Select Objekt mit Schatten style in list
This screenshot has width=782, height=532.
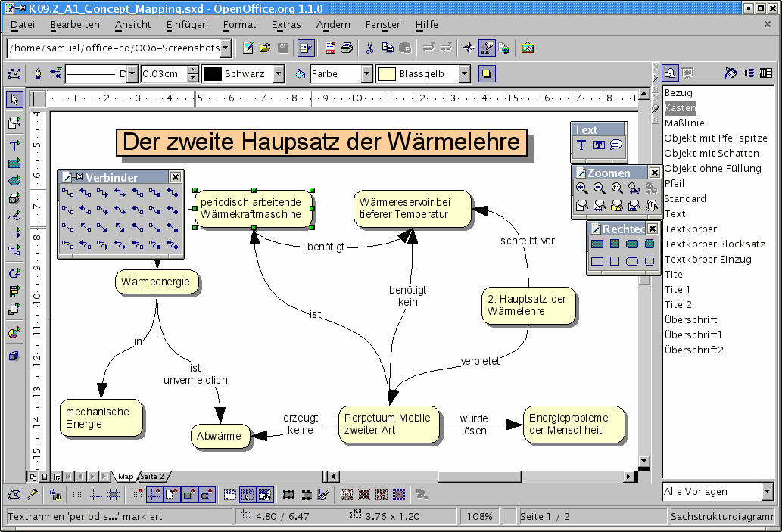tap(711, 153)
